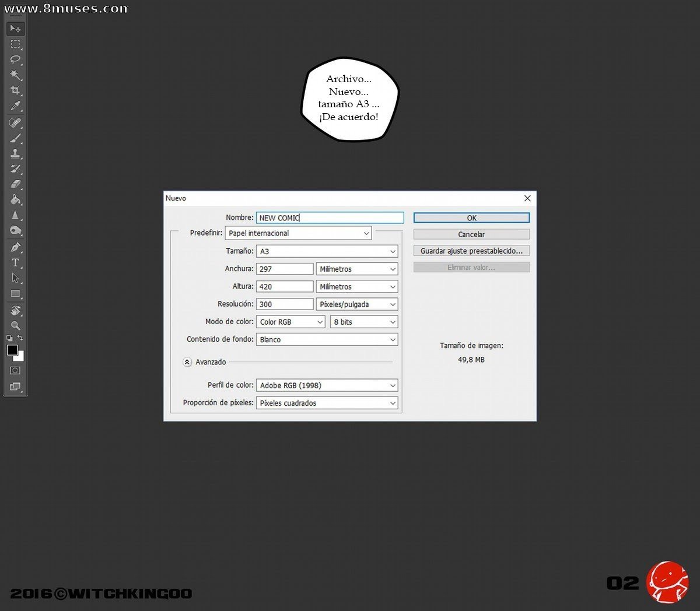
Task: Select the Crop tool
Action: [x=16, y=90]
